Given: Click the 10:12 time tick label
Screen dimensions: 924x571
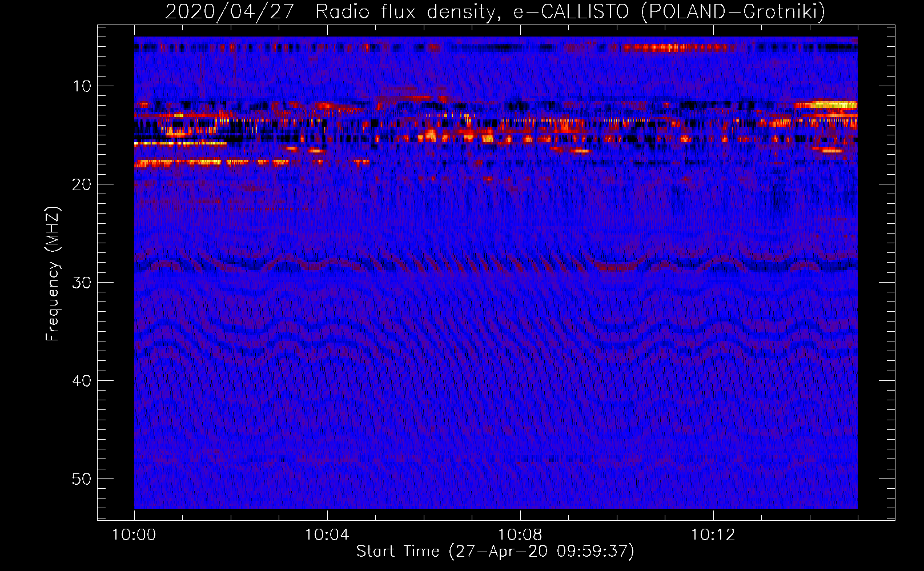Looking at the screenshot, I should click(713, 535).
